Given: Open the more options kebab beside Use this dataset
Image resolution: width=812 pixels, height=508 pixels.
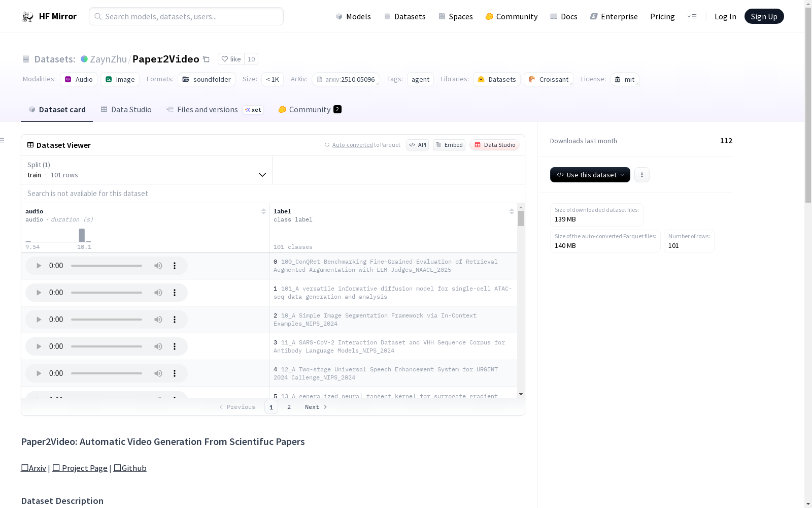Looking at the screenshot, I should click(x=642, y=175).
